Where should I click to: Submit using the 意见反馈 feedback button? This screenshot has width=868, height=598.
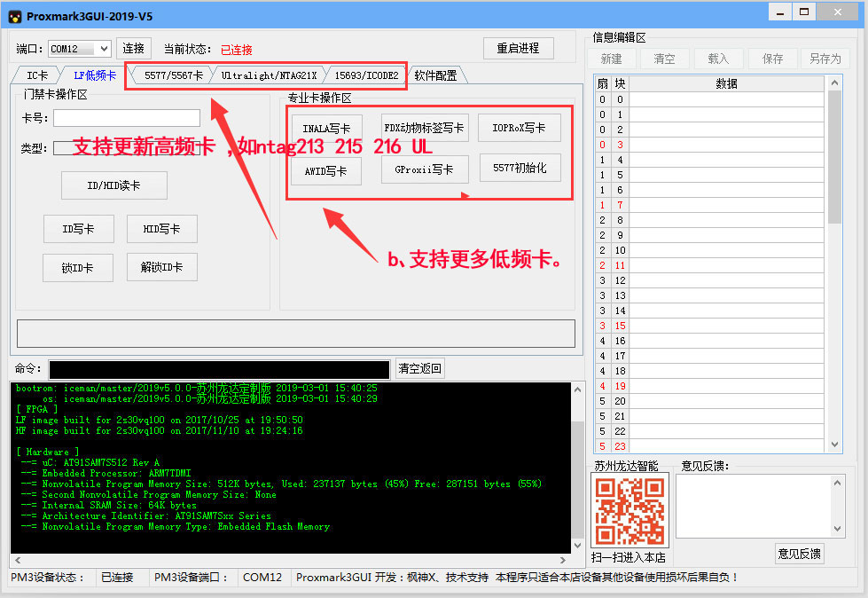[798, 554]
